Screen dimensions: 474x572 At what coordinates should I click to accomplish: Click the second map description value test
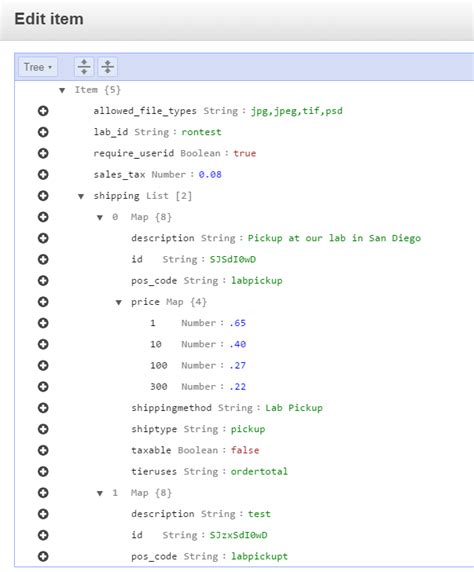click(259, 514)
